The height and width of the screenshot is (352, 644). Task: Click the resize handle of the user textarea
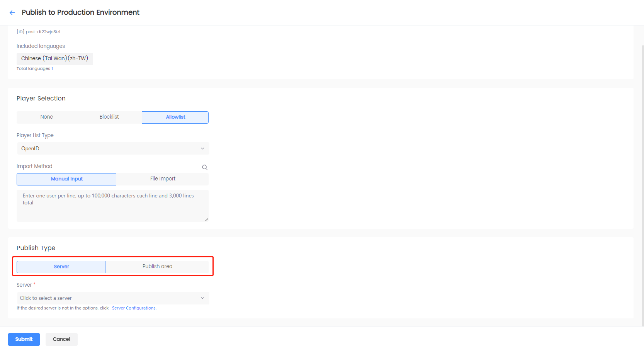click(206, 219)
